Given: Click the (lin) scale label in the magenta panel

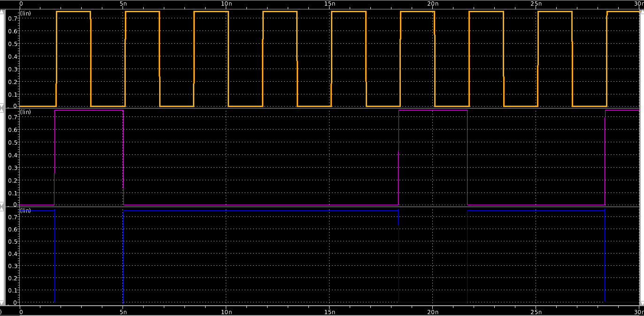Looking at the screenshot, I should pos(26,112).
